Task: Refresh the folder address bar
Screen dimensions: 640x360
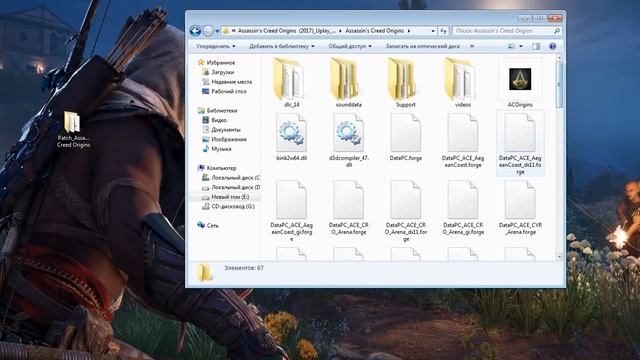Action: pyautogui.click(x=443, y=31)
